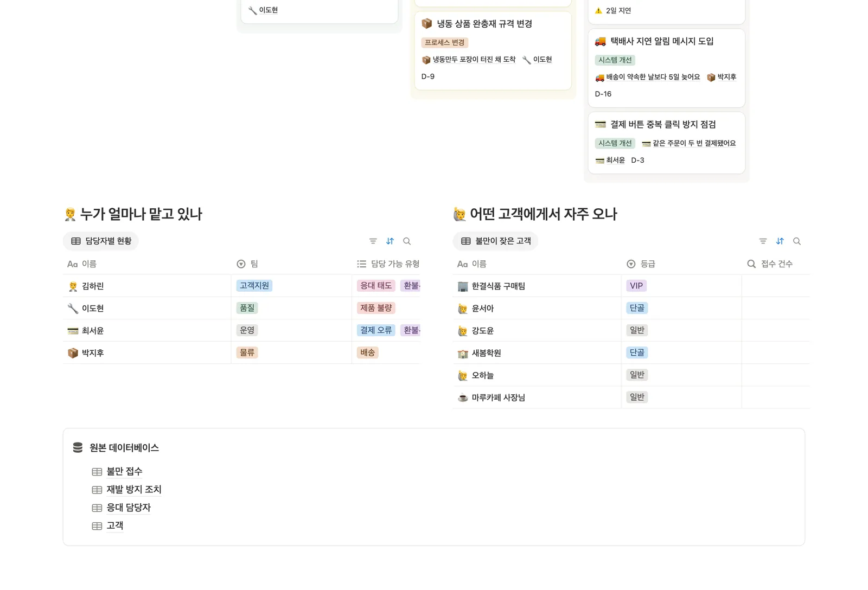
Task: Click coffee cup icon beside 마루카페 사장님
Action: pos(463,397)
